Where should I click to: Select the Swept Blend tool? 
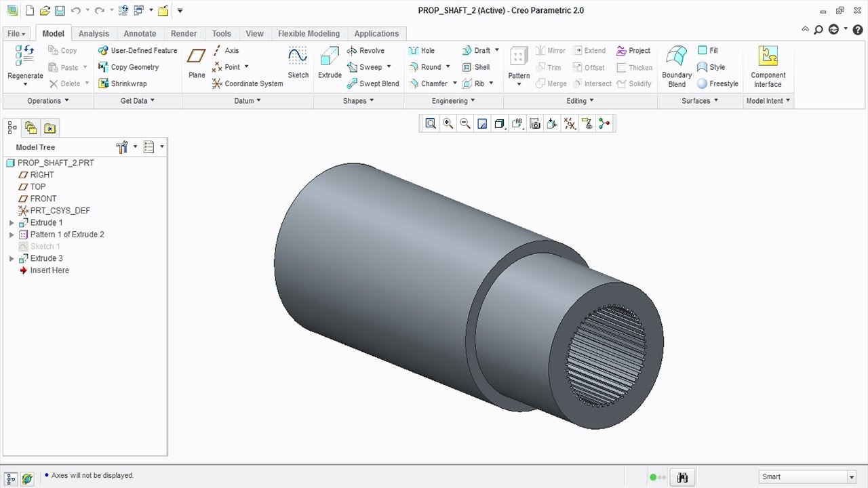point(372,83)
